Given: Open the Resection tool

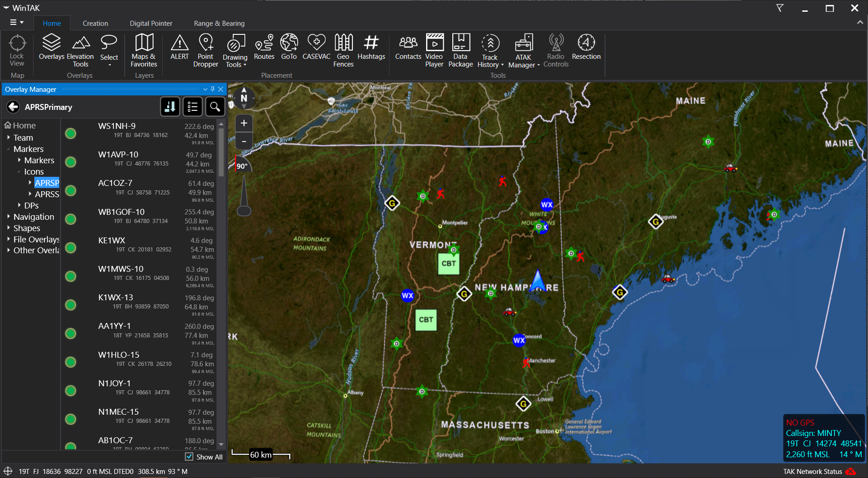Looking at the screenshot, I should coord(586,47).
